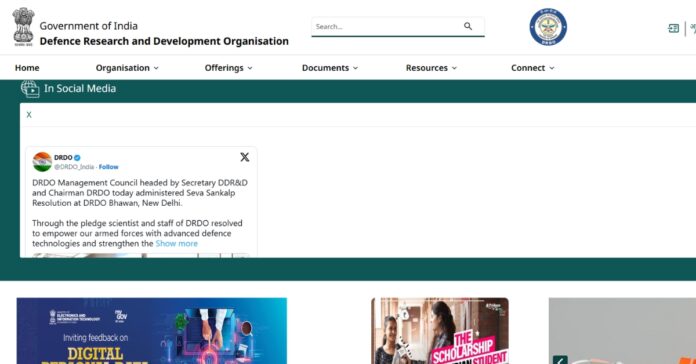
Task: Open the Offerings menu
Action: (228, 68)
